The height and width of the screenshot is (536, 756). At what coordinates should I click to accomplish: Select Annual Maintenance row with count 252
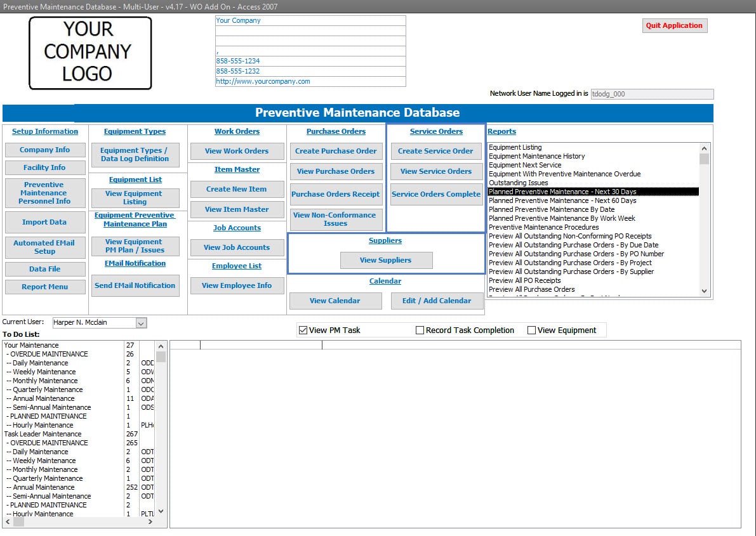point(79,487)
